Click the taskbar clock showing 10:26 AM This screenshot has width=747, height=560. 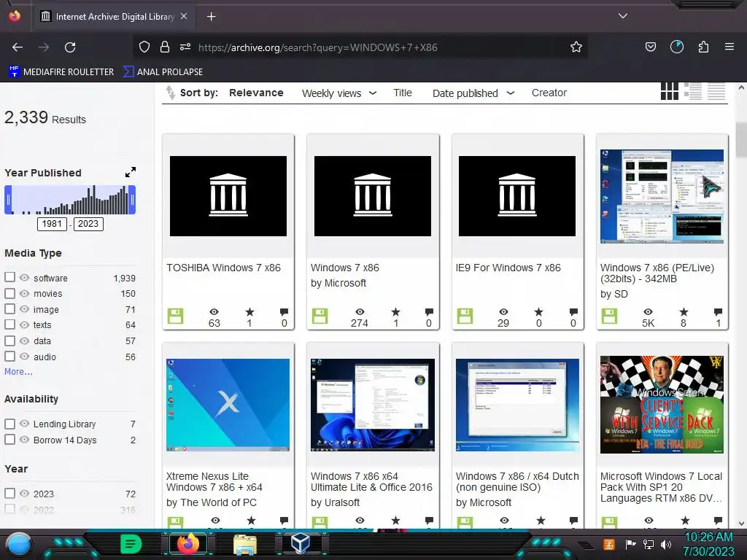point(708,537)
